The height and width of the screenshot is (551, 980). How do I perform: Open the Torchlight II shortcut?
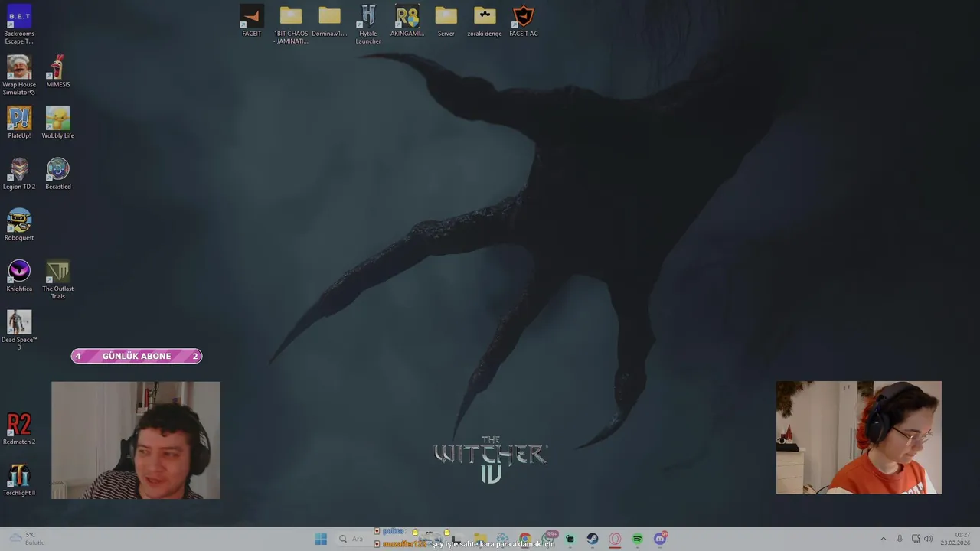pyautogui.click(x=19, y=480)
